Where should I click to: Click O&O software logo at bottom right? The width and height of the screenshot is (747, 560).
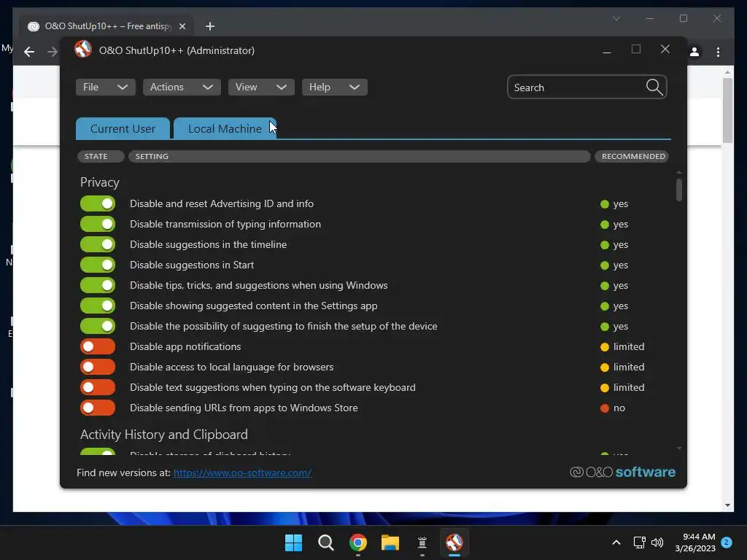point(623,472)
